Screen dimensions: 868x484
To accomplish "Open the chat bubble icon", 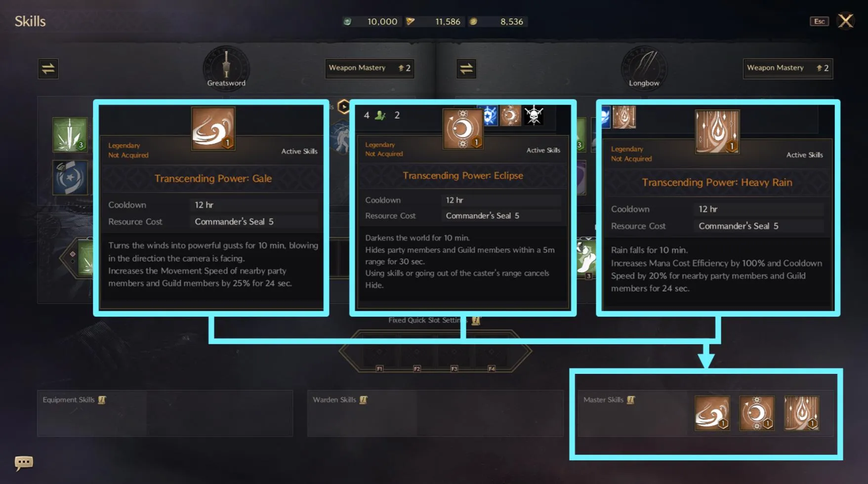I will pyautogui.click(x=24, y=463).
